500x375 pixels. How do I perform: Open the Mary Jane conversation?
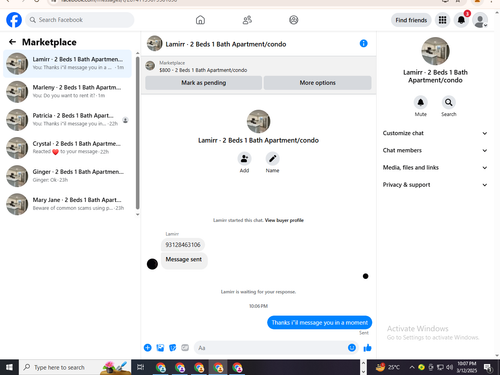[x=68, y=204]
